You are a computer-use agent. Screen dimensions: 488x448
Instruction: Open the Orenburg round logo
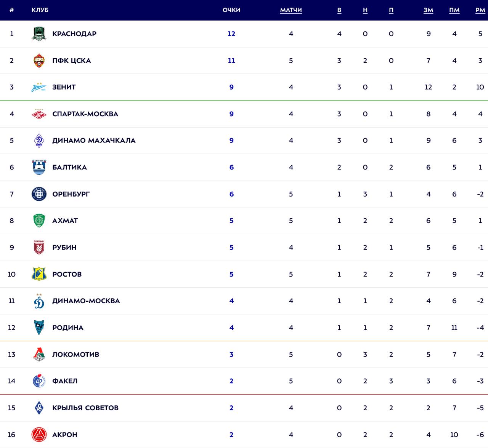(39, 194)
